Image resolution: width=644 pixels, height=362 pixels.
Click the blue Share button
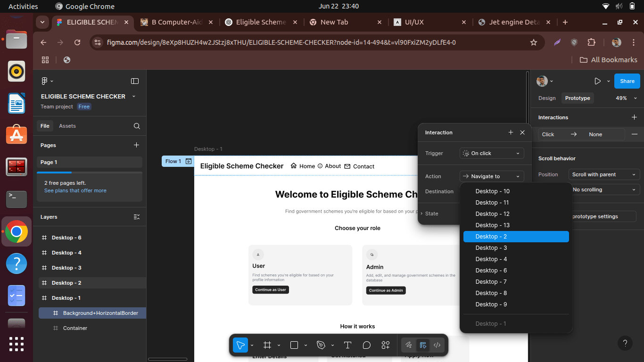pyautogui.click(x=627, y=81)
